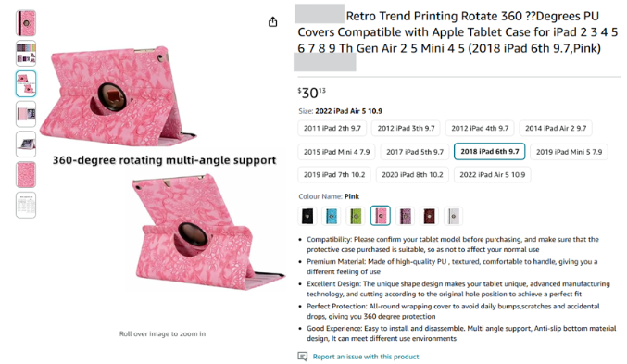
Task: Choose the 2017 iPad 5th 9.7 size
Action: pyautogui.click(x=415, y=152)
